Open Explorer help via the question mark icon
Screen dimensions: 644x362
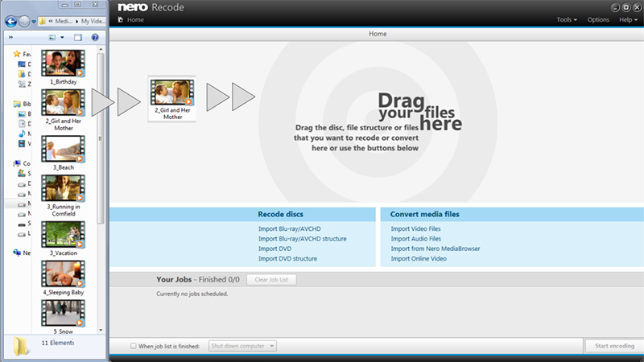[94, 37]
